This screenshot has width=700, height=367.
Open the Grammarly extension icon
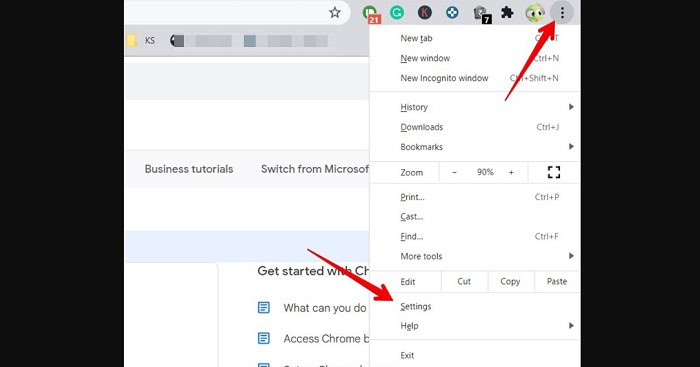[x=397, y=13]
